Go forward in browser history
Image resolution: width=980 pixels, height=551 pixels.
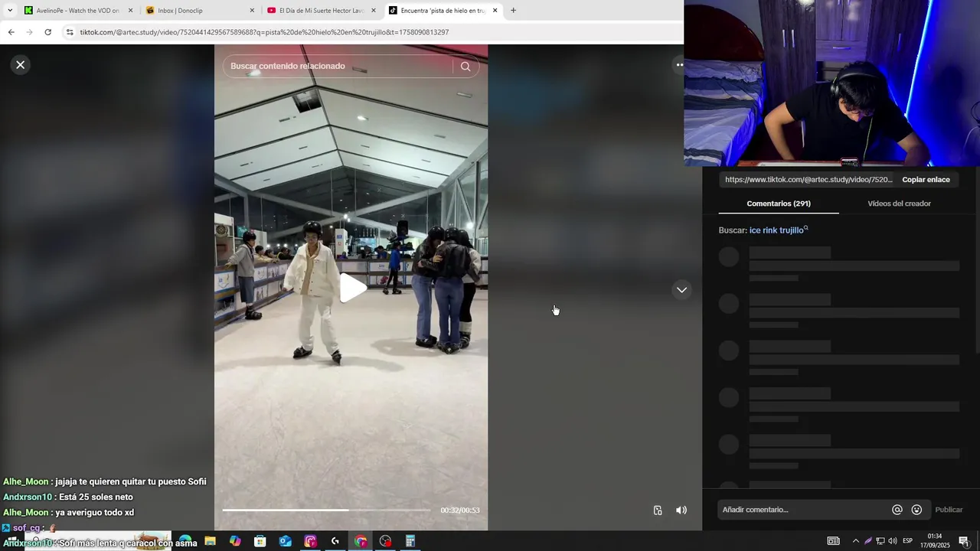click(29, 32)
